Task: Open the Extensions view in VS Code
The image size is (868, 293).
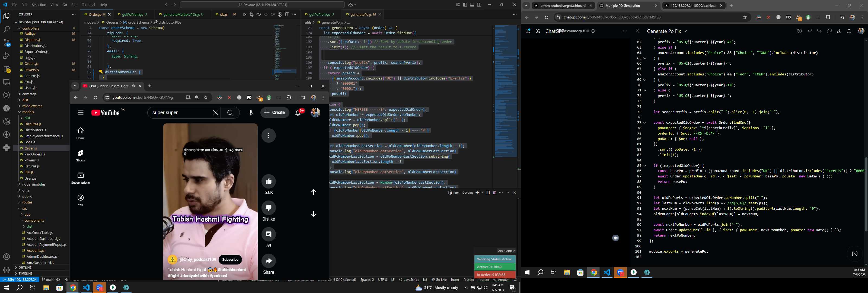Action: pos(7,69)
